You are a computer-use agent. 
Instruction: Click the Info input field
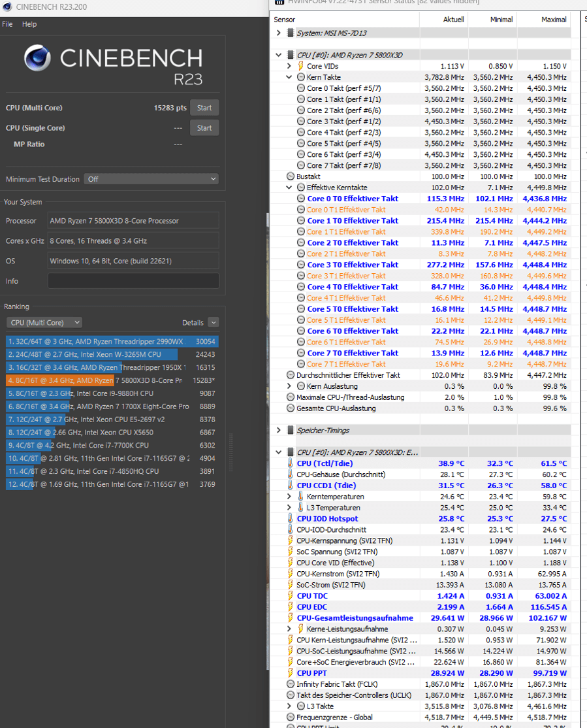(x=134, y=282)
